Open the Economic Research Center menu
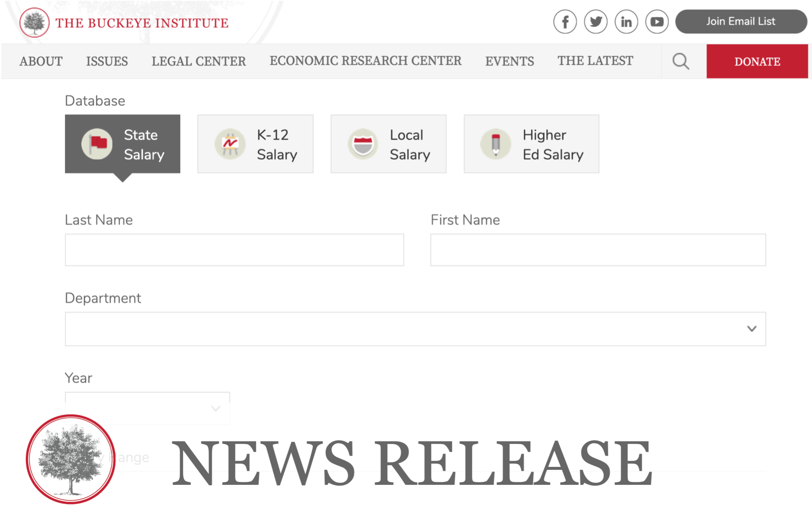Viewport: 812px width, 519px height. 366,61
